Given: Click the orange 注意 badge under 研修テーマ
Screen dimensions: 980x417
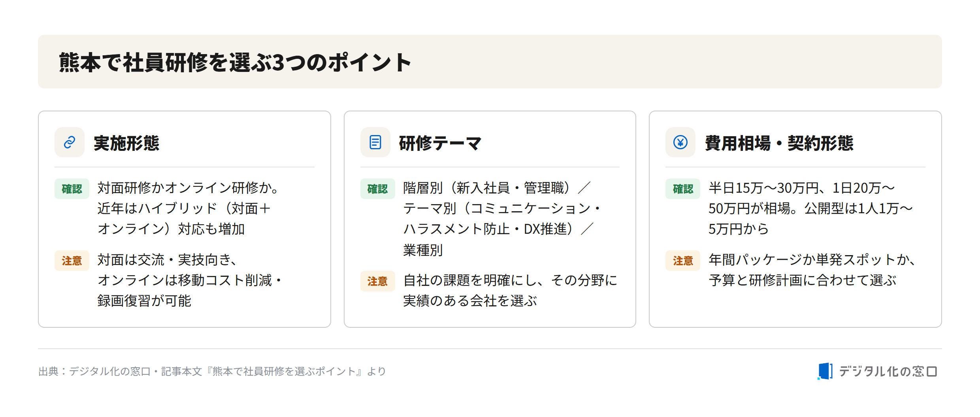Looking at the screenshot, I should 377,281.
